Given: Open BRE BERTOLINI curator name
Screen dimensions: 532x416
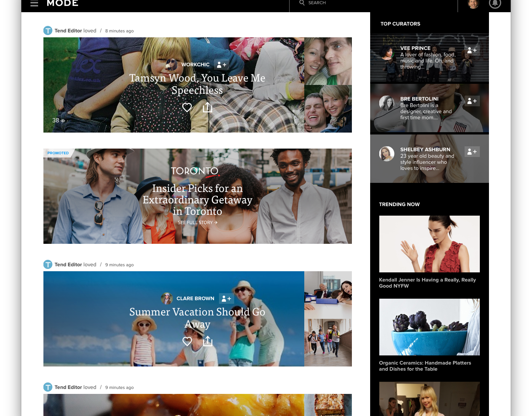Looking at the screenshot, I should (419, 99).
